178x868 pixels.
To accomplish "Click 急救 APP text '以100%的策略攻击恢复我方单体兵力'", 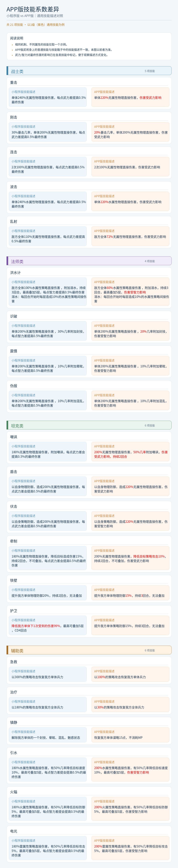I will point(120,677).
